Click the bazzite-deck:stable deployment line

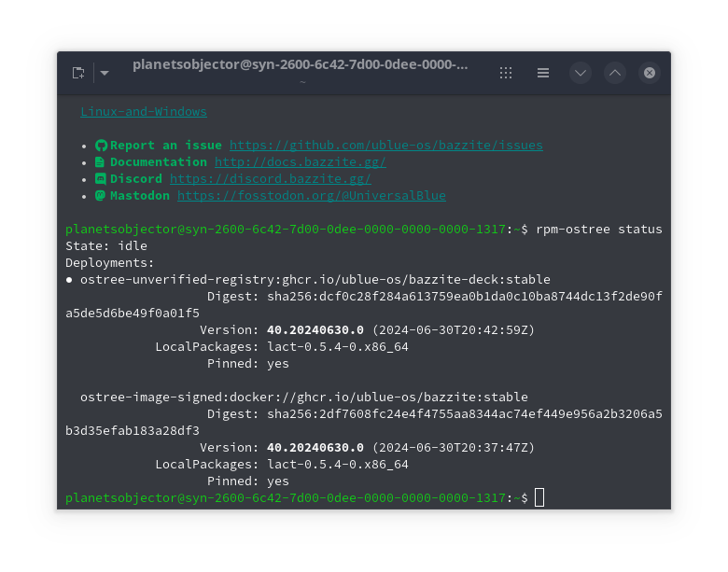tap(315, 280)
